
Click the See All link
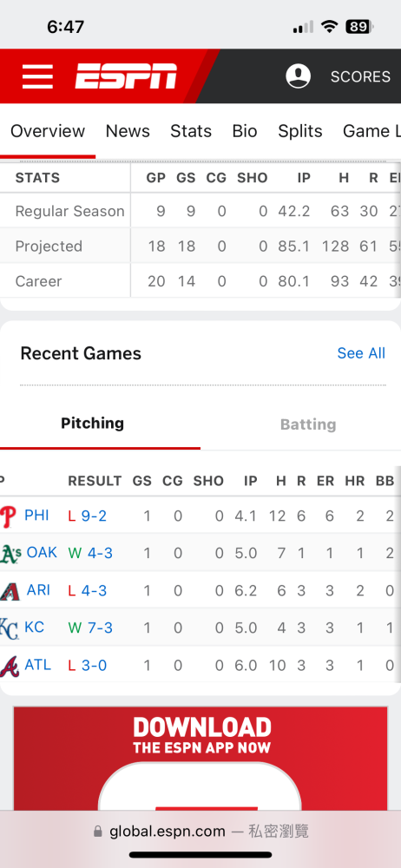point(361,353)
